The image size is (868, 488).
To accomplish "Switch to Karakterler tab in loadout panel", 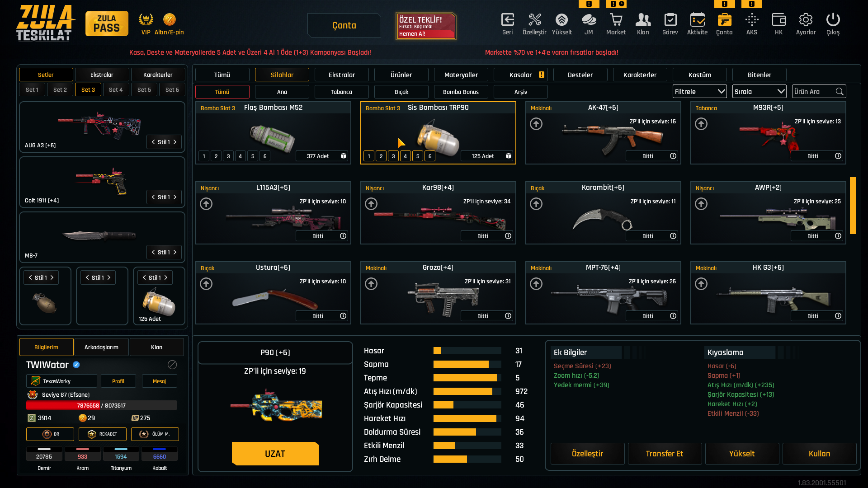I will pyautogui.click(x=158, y=75).
